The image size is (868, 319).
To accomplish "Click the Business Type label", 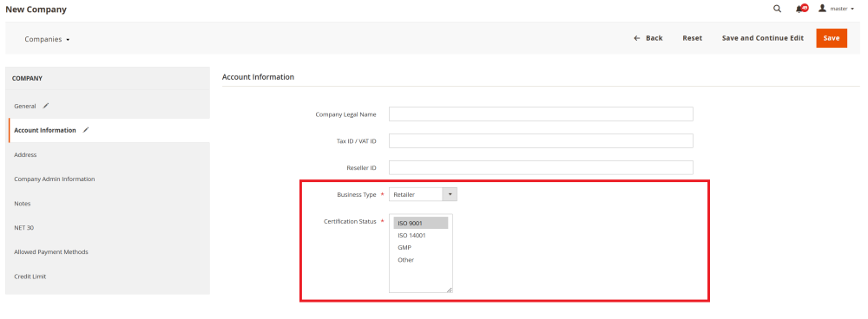I will click(x=357, y=194).
